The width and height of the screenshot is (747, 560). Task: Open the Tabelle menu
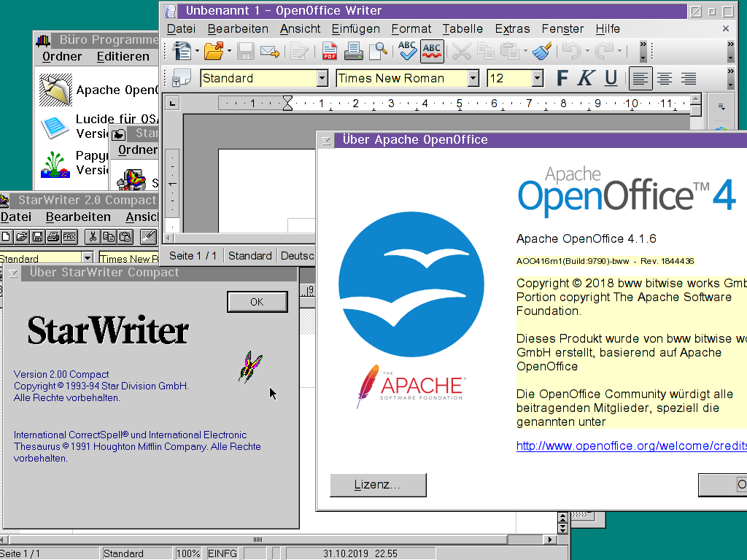coord(462,29)
